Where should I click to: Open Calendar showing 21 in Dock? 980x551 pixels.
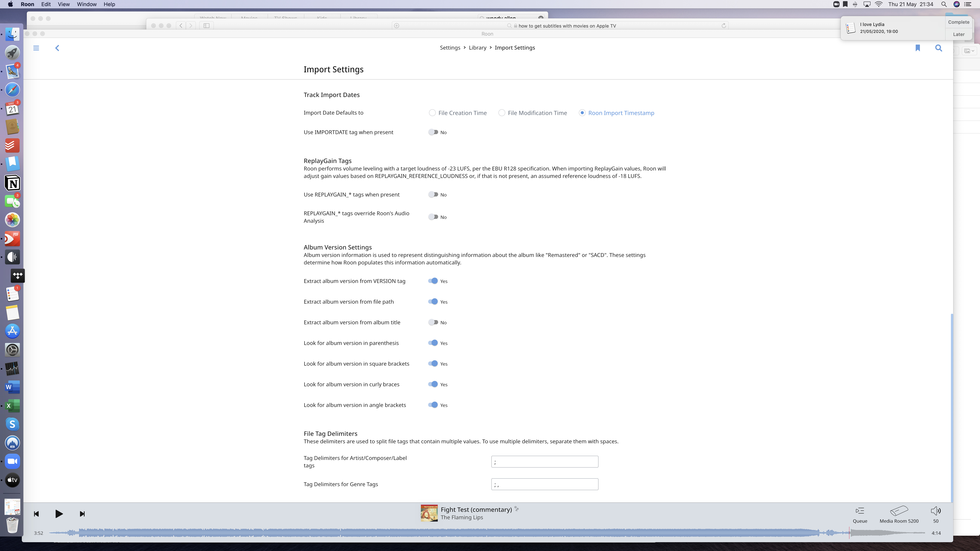pyautogui.click(x=12, y=109)
